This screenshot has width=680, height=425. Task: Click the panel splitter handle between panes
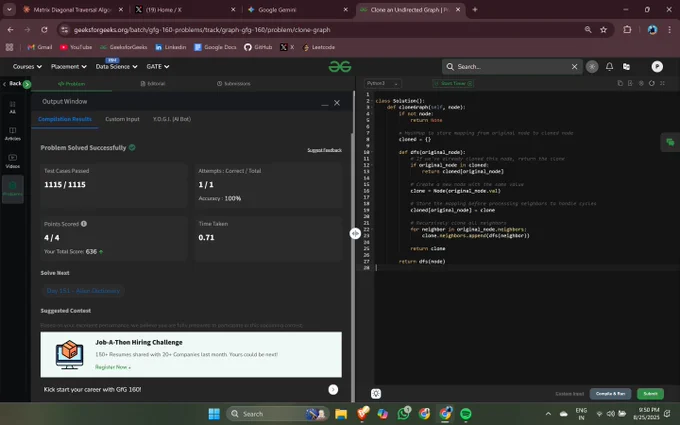click(x=355, y=233)
